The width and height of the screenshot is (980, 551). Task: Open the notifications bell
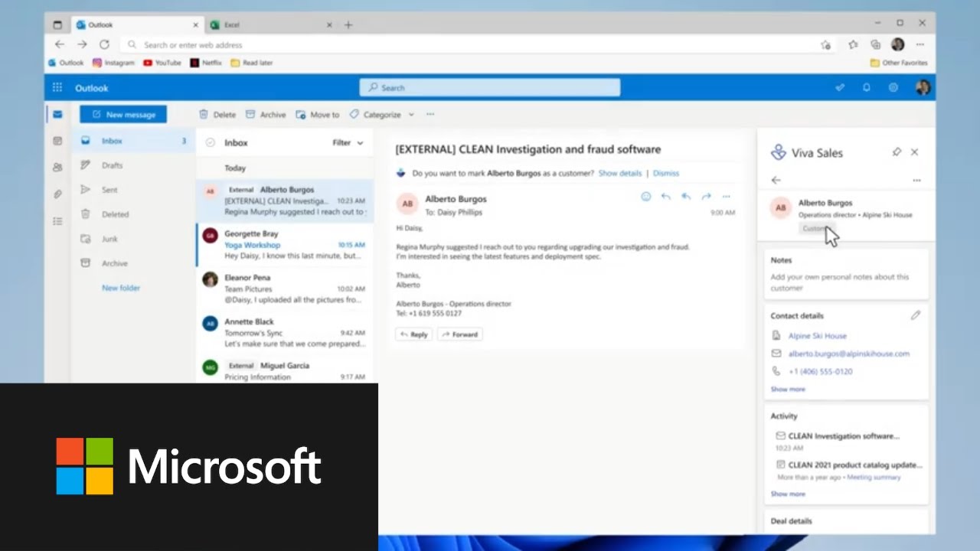[x=867, y=88]
